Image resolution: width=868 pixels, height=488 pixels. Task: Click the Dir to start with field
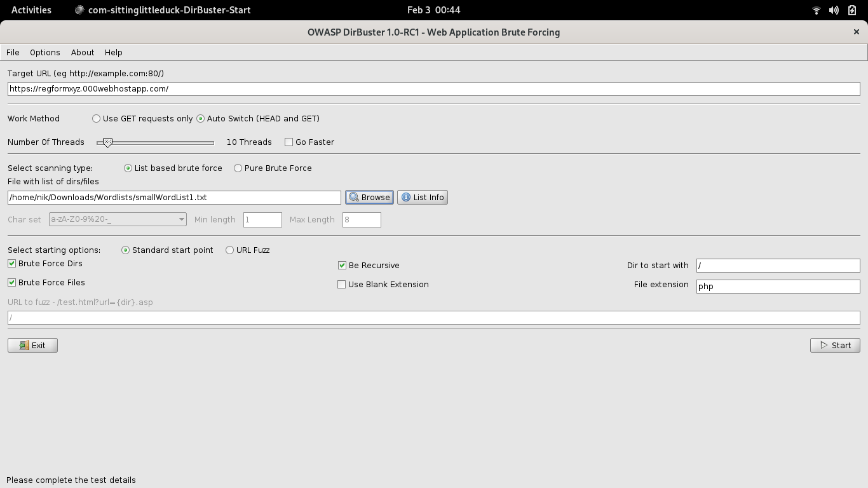[778, 266]
